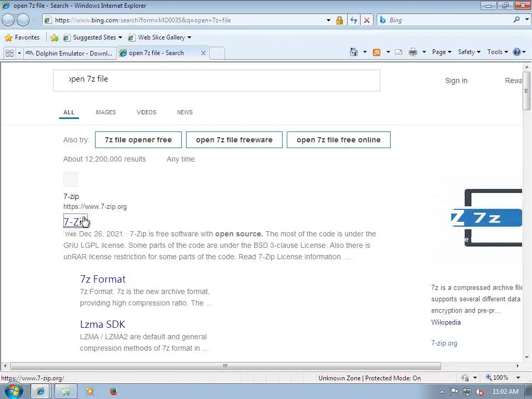
Task: Click the security lock icon in address bar
Action: click(339, 20)
